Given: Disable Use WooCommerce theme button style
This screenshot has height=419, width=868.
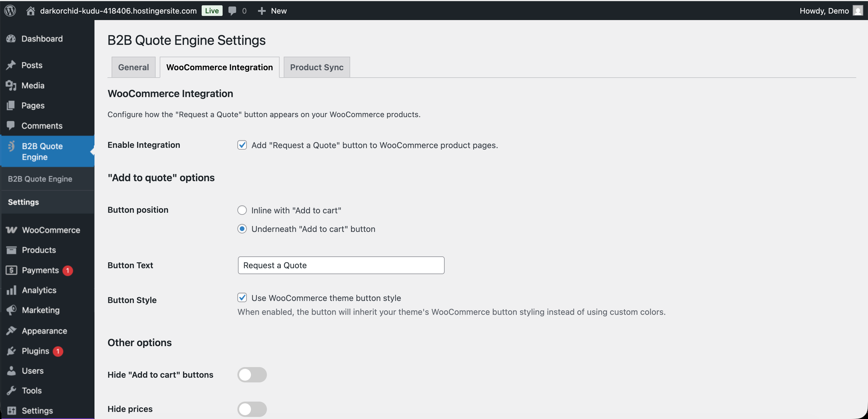Looking at the screenshot, I should tap(242, 297).
